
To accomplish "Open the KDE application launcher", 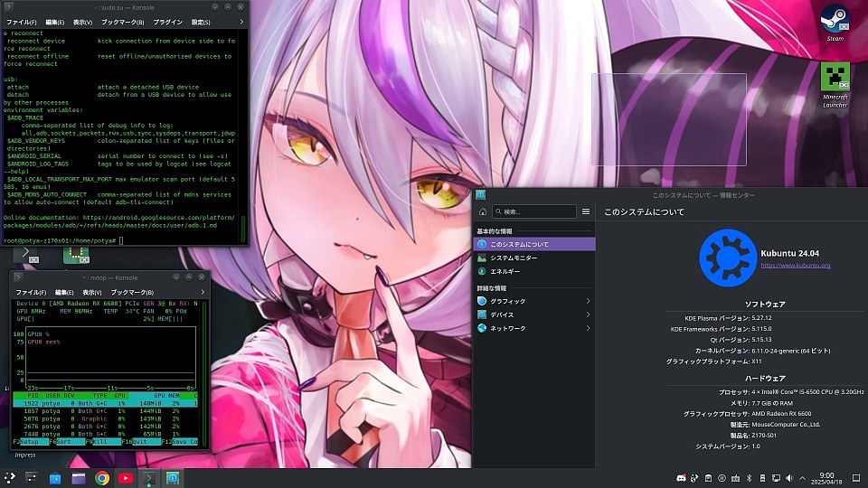I will [9, 477].
